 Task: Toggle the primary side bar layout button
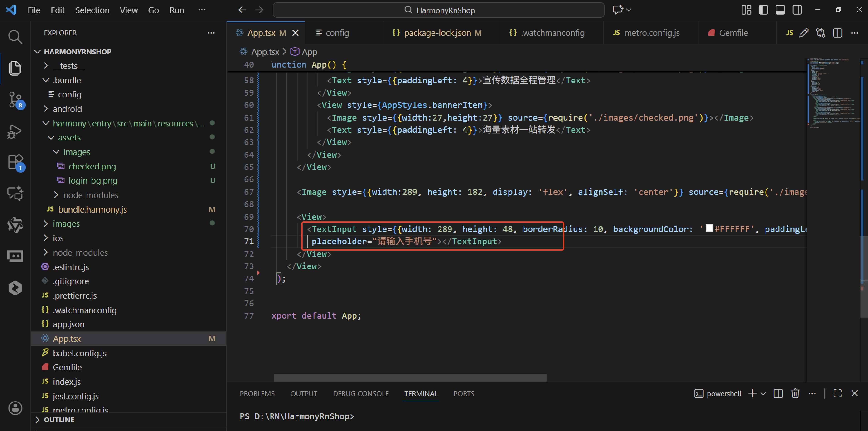[763, 10]
